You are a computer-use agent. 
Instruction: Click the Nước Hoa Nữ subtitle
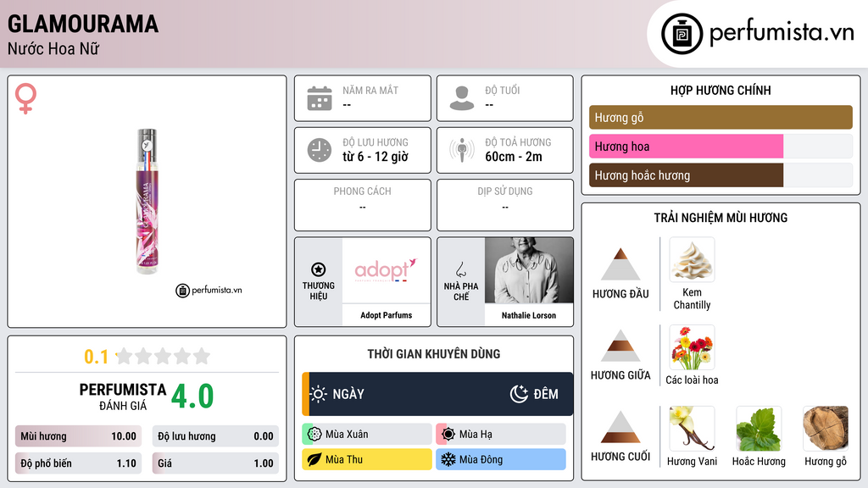click(53, 48)
